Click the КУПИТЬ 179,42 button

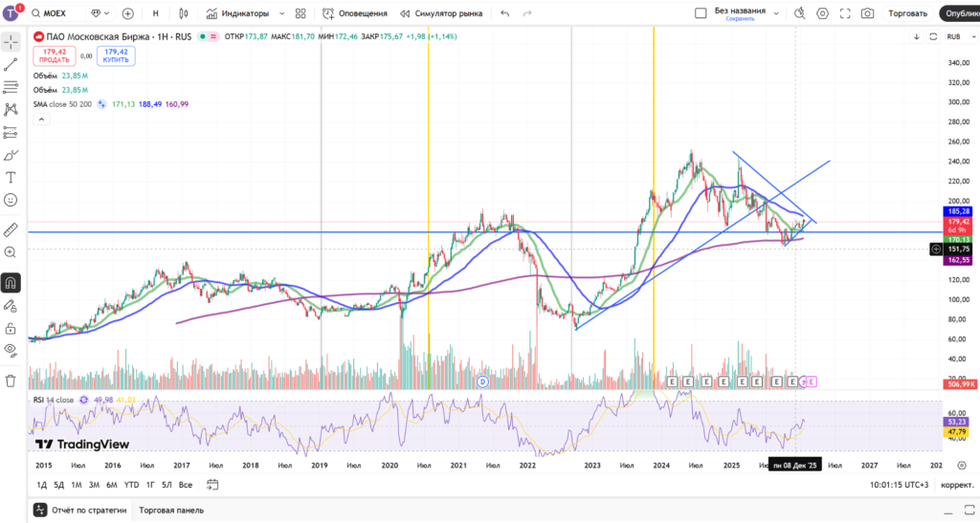point(116,56)
